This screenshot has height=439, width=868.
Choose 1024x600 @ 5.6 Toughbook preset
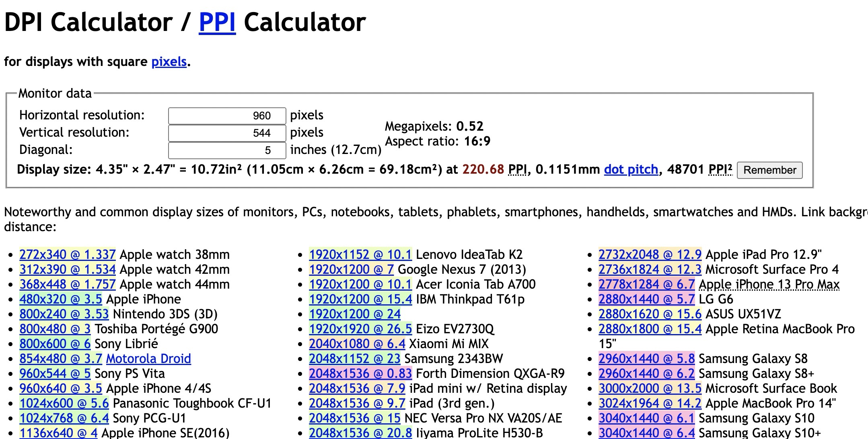64,403
